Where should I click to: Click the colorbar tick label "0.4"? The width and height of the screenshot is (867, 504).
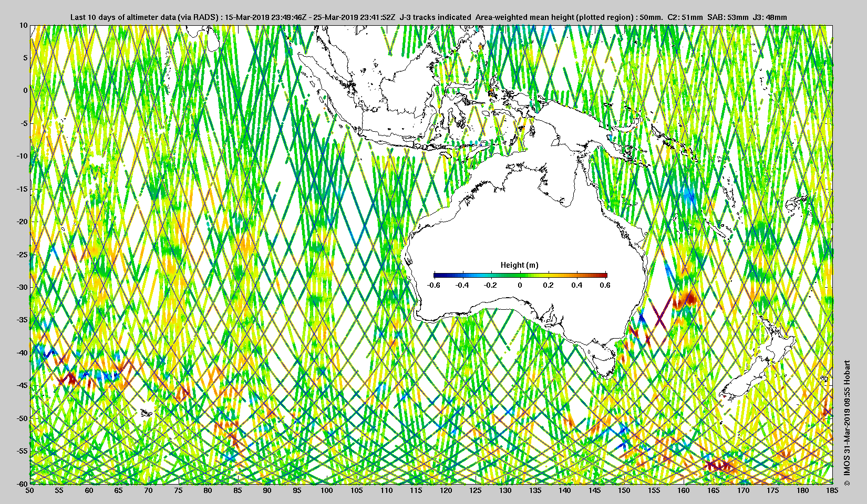pos(577,285)
